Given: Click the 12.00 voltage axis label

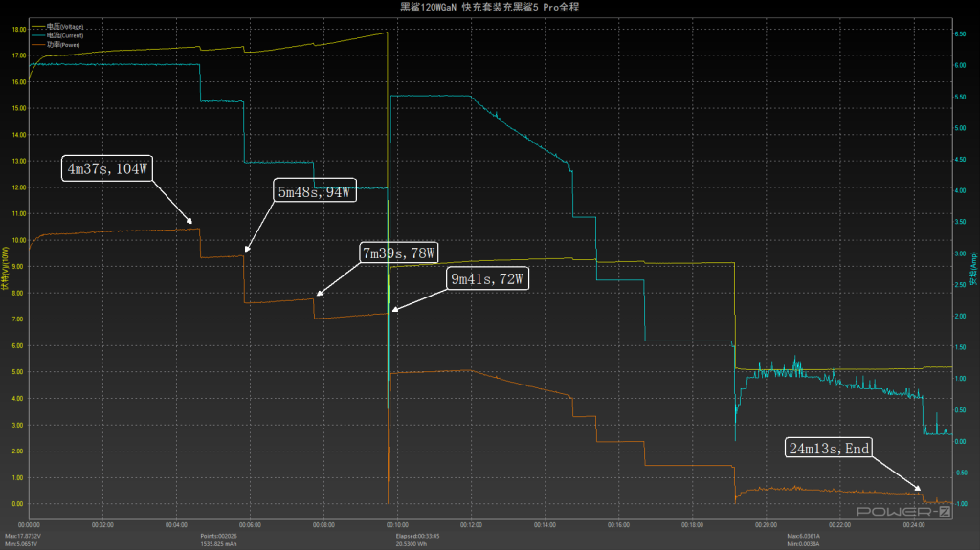Looking at the screenshot, I should tap(19, 187).
